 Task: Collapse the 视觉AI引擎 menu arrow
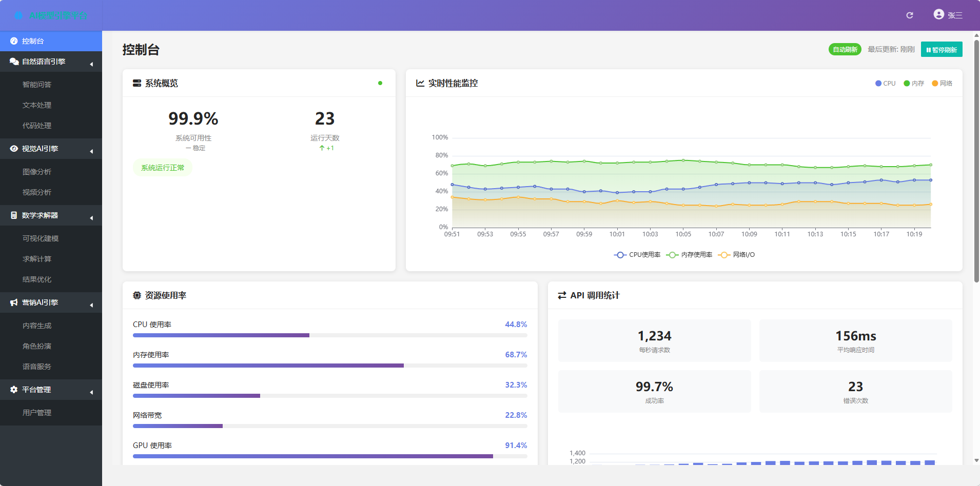(91, 151)
